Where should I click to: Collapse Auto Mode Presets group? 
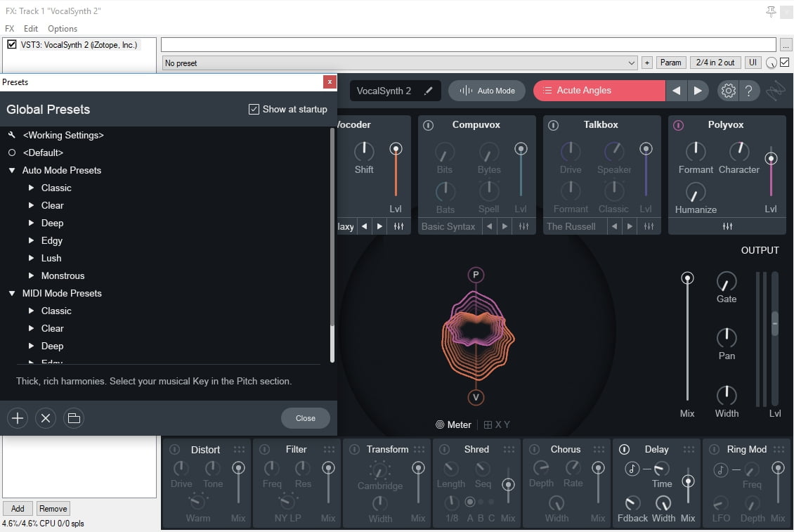click(12, 170)
